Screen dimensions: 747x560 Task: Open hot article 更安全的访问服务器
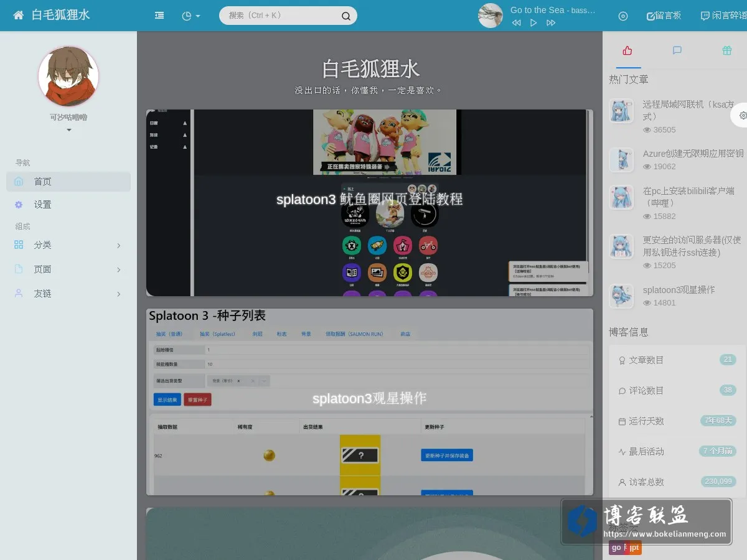(692, 246)
